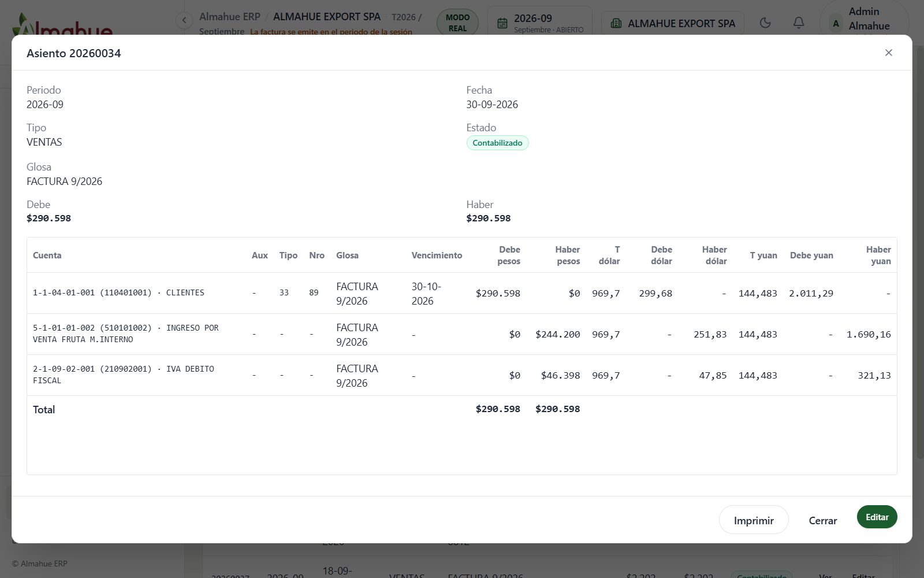Screen dimensions: 924x578
Task: Click vencimiento date 30-10-2026
Action: 426,293
